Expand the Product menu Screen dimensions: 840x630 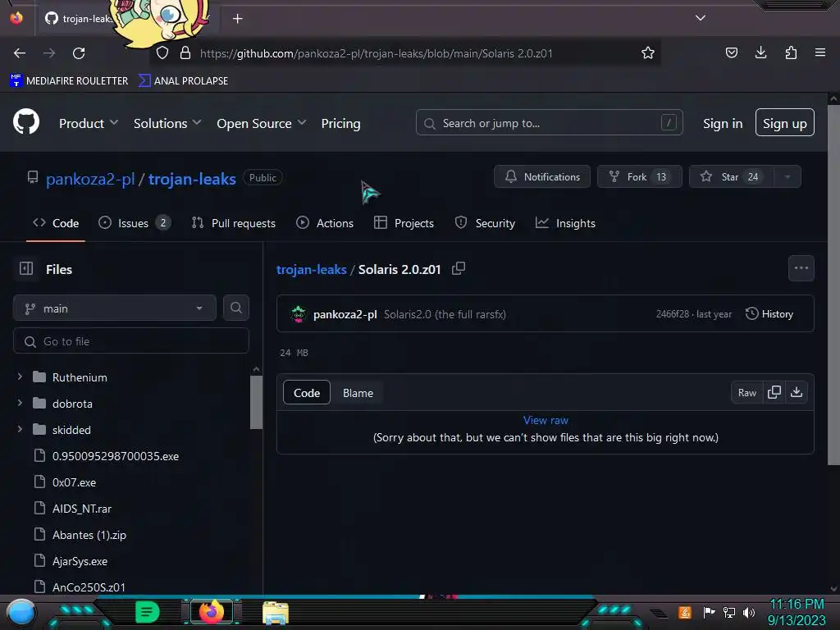point(89,123)
